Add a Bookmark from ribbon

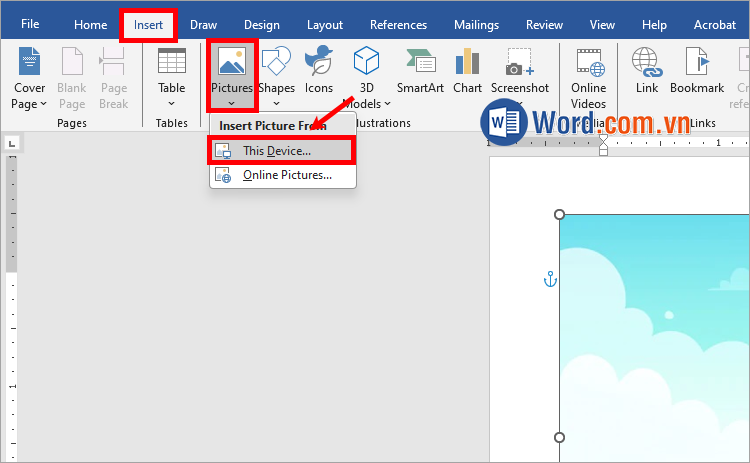point(697,63)
